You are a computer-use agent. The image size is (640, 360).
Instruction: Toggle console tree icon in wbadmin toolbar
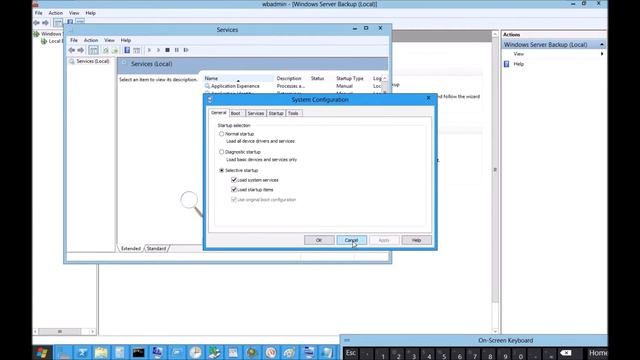pos(58,23)
